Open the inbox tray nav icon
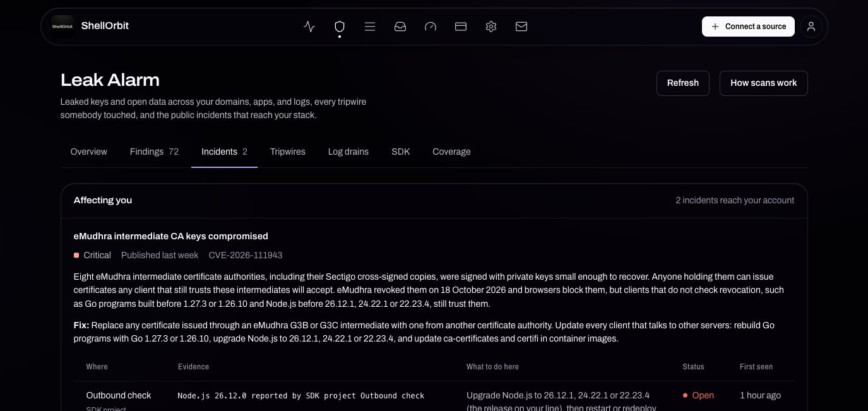Screen dimensions: 868x411 [400, 27]
